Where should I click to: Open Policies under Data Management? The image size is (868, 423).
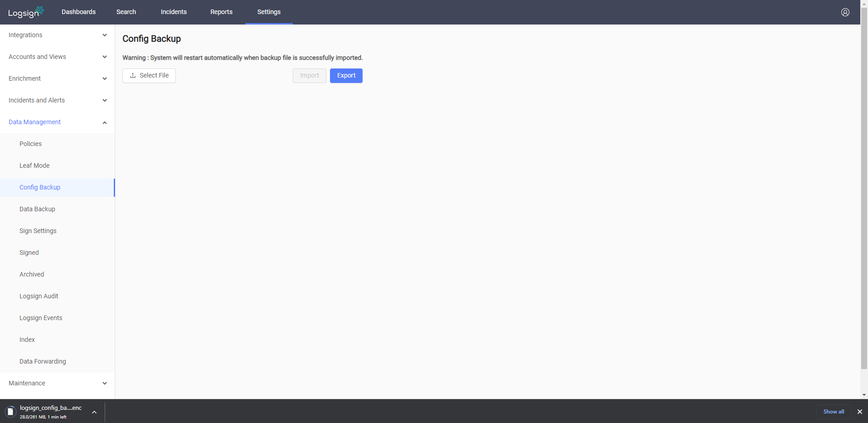tap(57, 144)
